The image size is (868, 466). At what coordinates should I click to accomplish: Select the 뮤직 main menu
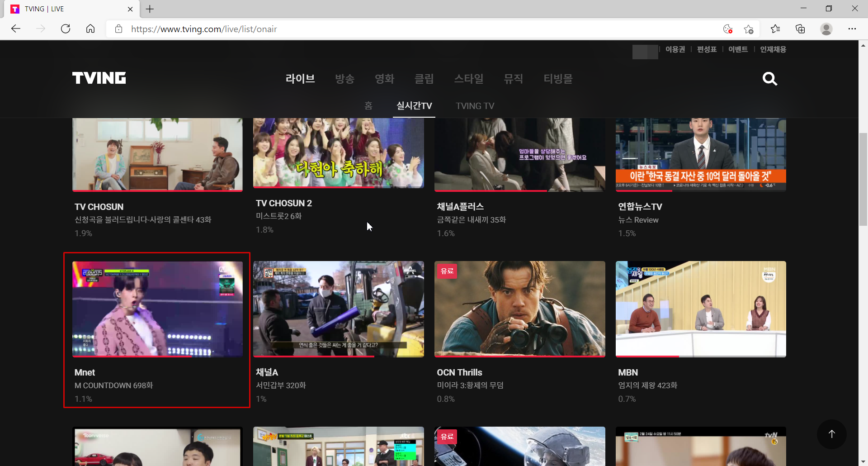514,79
